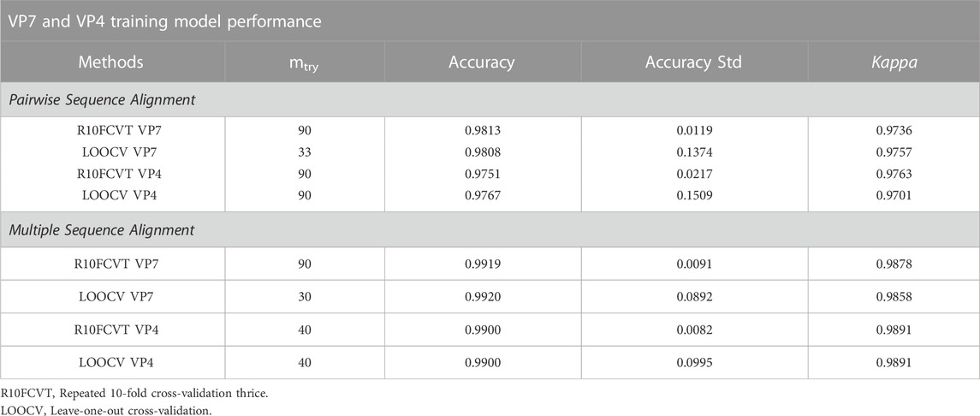The width and height of the screenshot is (980, 416).
Task: Click kappa value 0.9858
Action: 894,297
